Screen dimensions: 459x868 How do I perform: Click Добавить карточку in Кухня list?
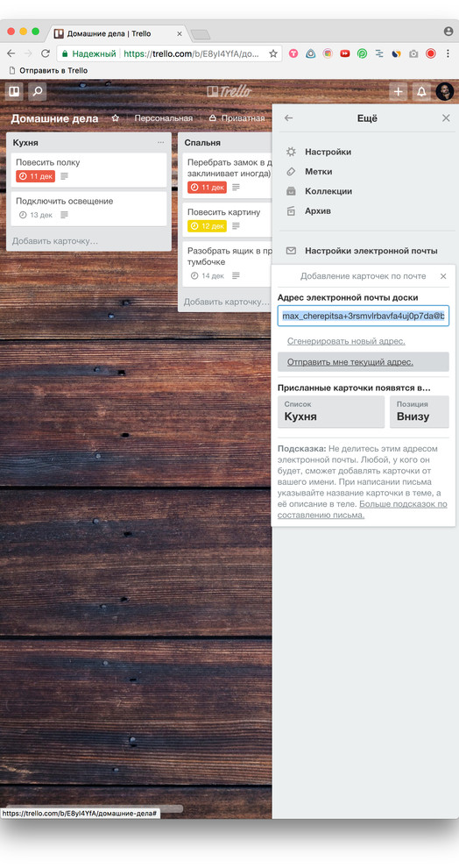(55, 241)
